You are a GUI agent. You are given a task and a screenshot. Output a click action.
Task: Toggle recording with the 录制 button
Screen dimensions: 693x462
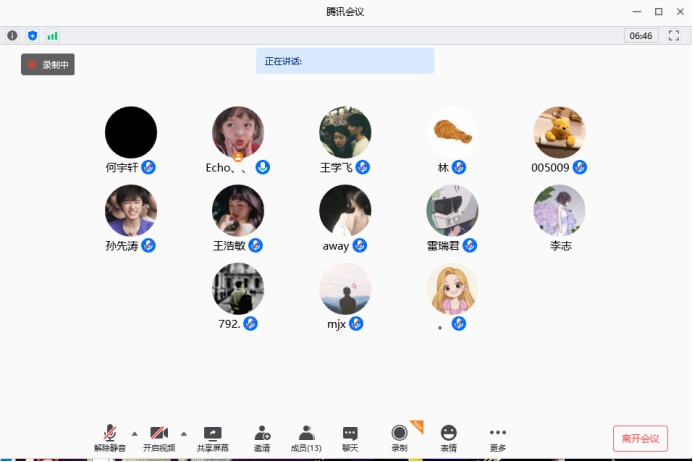[399, 438]
